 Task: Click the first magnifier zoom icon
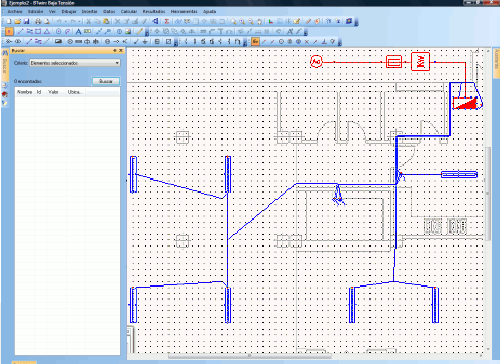pos(233,21)
